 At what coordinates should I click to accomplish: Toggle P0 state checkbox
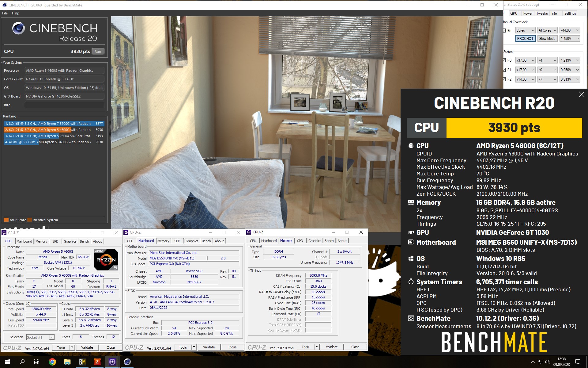504,60
